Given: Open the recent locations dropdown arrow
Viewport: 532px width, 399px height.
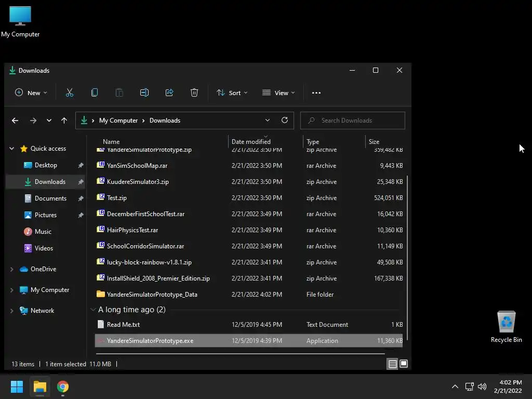Looking at the screenshot, I should 49,121.
